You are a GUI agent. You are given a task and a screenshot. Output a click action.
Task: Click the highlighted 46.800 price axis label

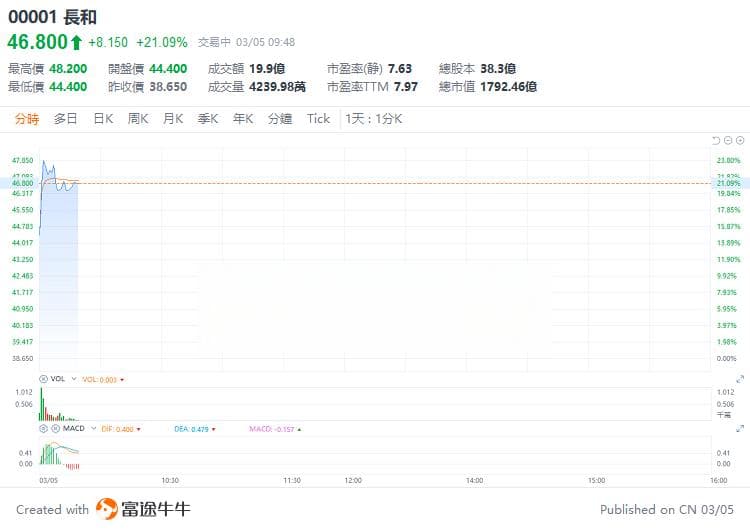[x=23, y=183]
